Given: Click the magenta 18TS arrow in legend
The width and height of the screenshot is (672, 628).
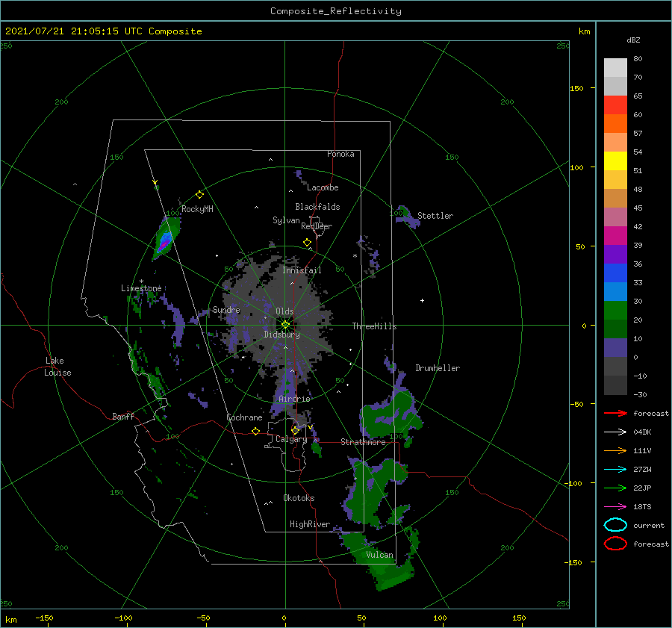Looking at the screenshot, I should click(615, 507).
